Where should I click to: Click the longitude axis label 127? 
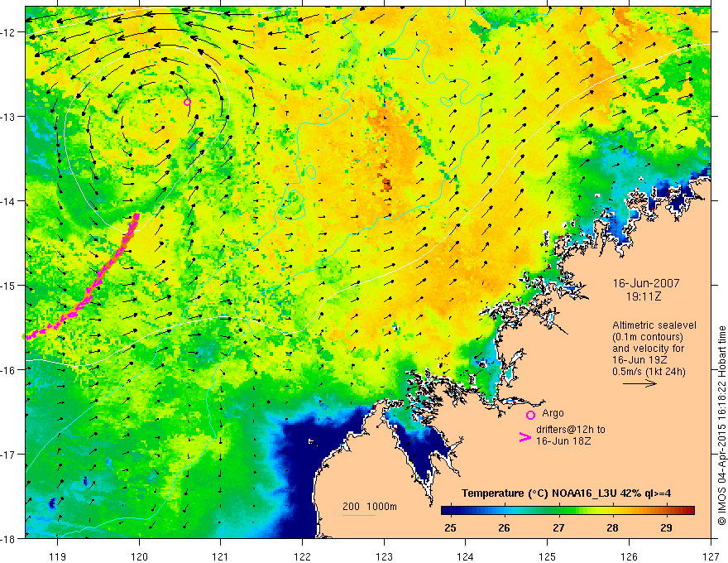click(x=711, y=556)
